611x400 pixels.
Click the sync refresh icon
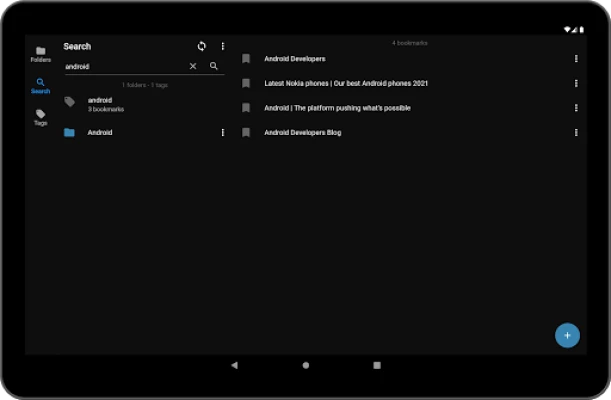202,46
